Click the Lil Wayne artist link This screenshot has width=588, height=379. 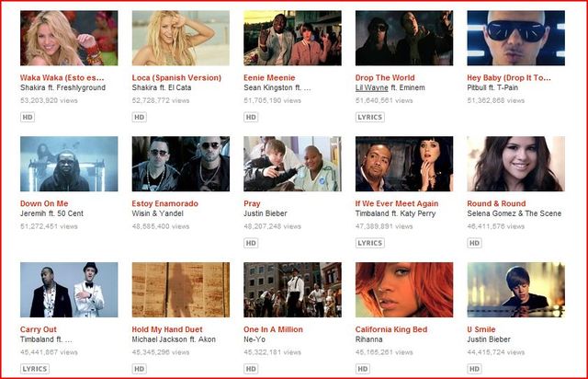[371, 87]
